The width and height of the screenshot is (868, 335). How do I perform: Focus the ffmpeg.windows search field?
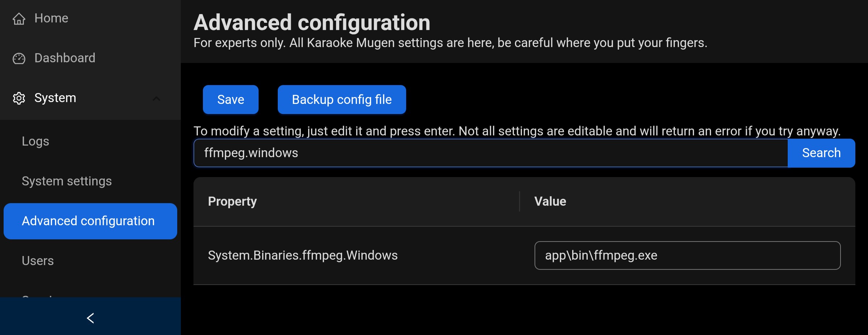[x=491, y=153]
